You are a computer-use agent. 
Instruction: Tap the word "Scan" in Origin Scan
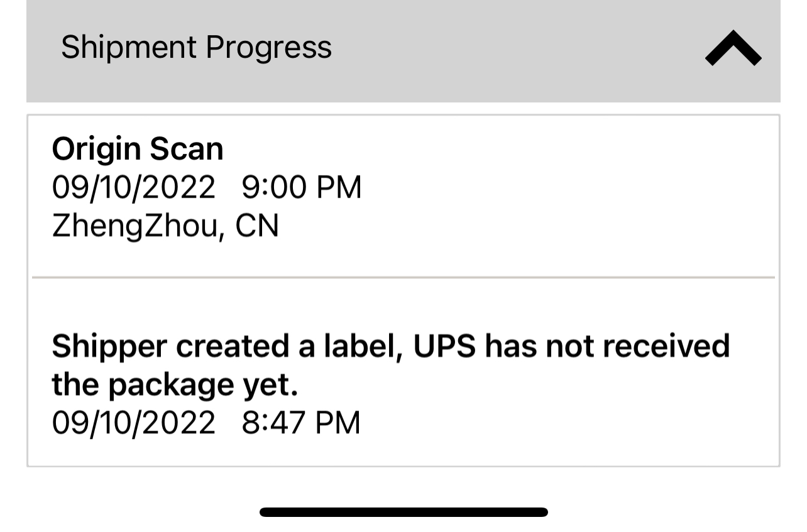pyautogui.click(x=187, y=149)
